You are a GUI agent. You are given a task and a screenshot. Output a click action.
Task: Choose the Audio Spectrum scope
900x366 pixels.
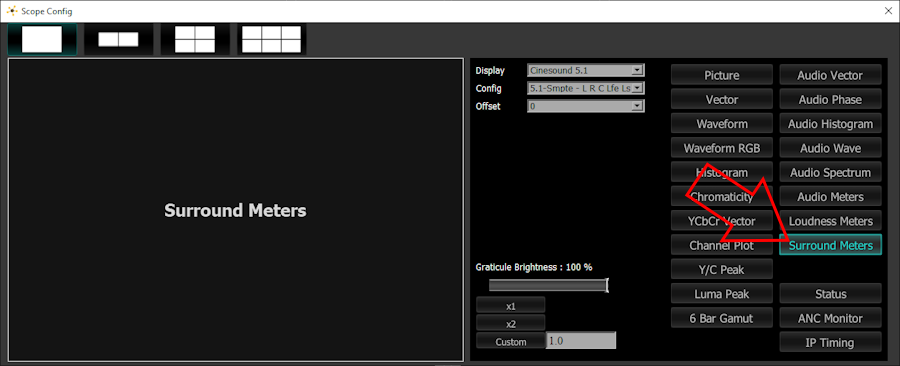pos(830,172)
